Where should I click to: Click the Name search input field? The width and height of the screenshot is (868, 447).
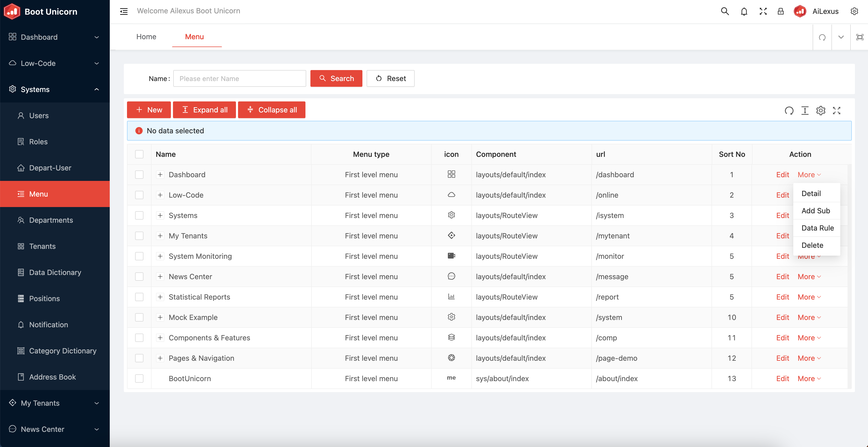coord(239,78)
